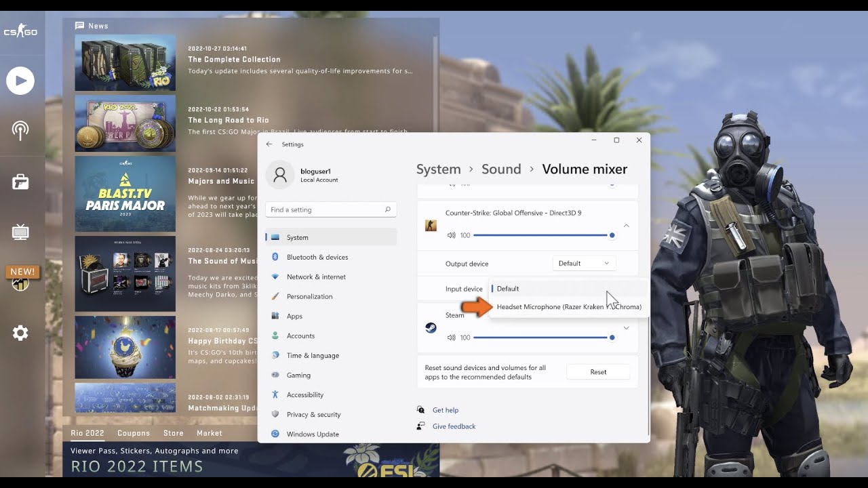Open Bluetooth & devices settings

330,257
